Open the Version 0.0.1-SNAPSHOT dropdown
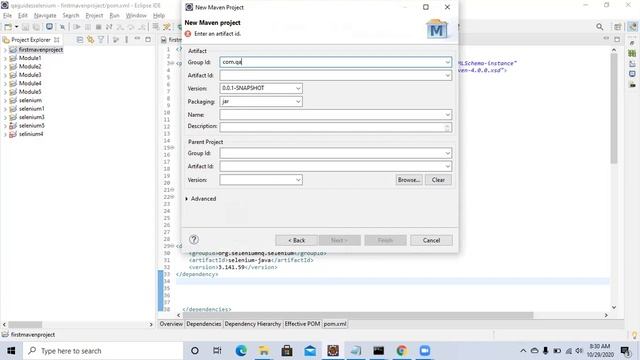 [x=298, y=88]
